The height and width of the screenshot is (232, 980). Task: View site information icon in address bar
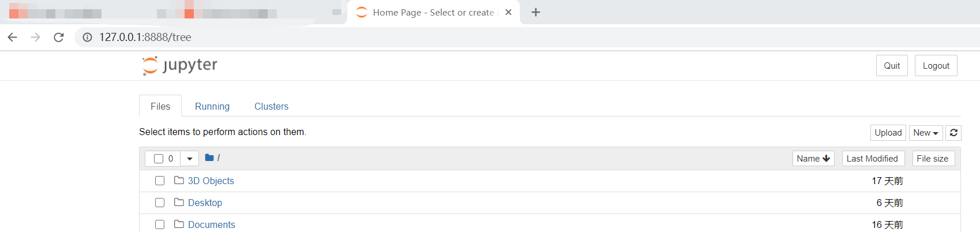[87, 37]
